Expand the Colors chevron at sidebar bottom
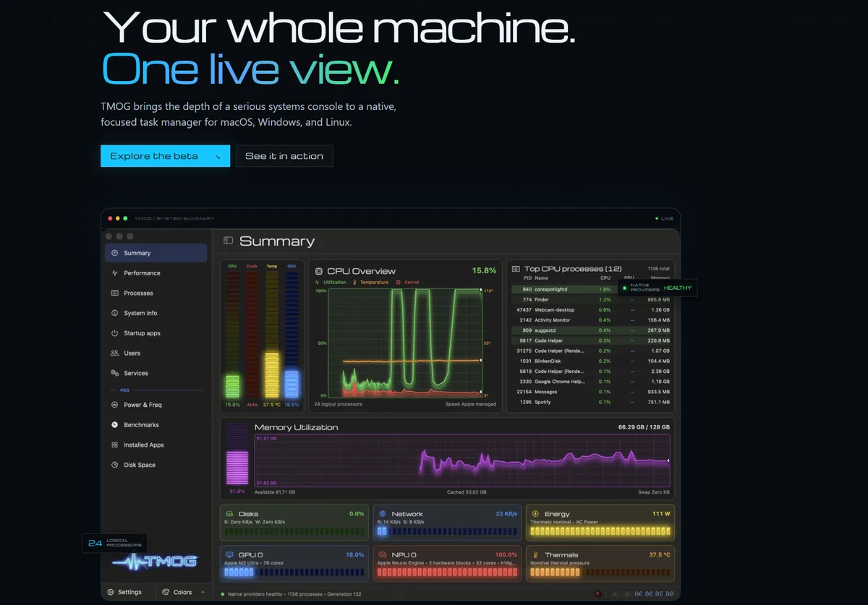The width and height of the screenshot is (868, 605). click(x=203, y=592)
